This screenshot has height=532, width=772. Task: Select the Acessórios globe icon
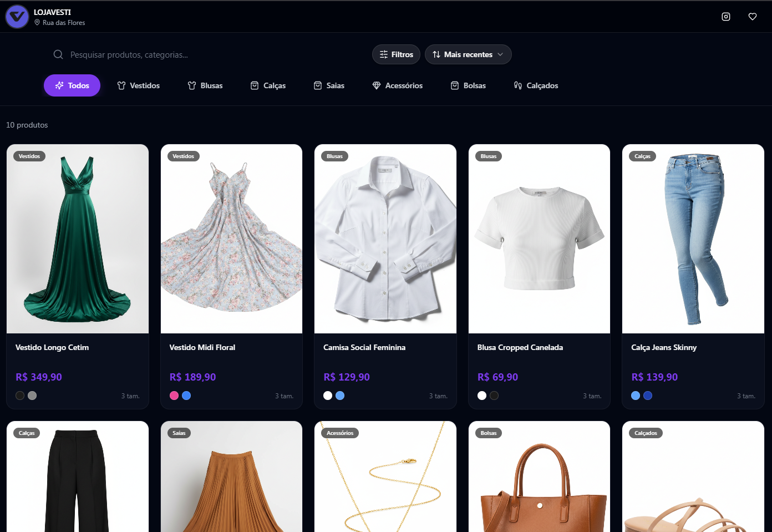(376, 85)
